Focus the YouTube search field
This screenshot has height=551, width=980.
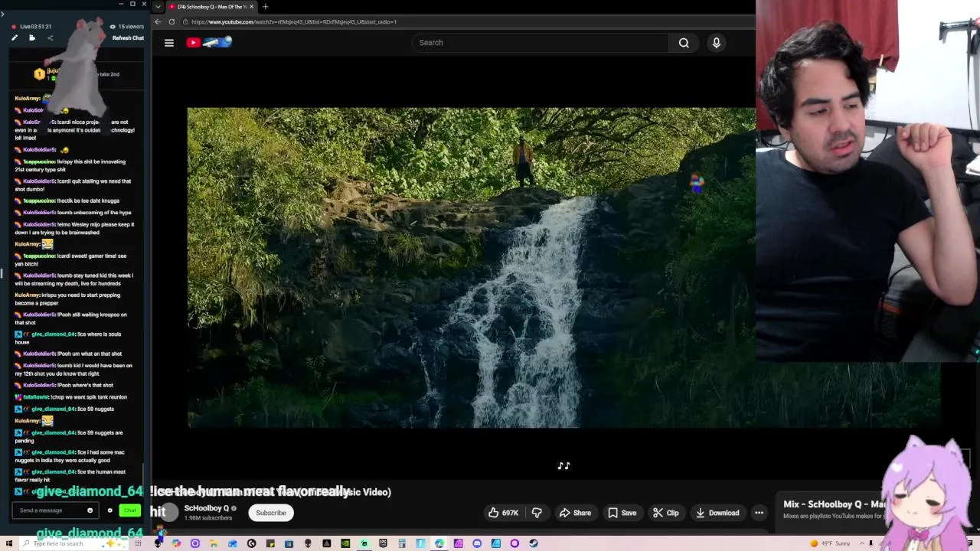click(x=540, y=43)
